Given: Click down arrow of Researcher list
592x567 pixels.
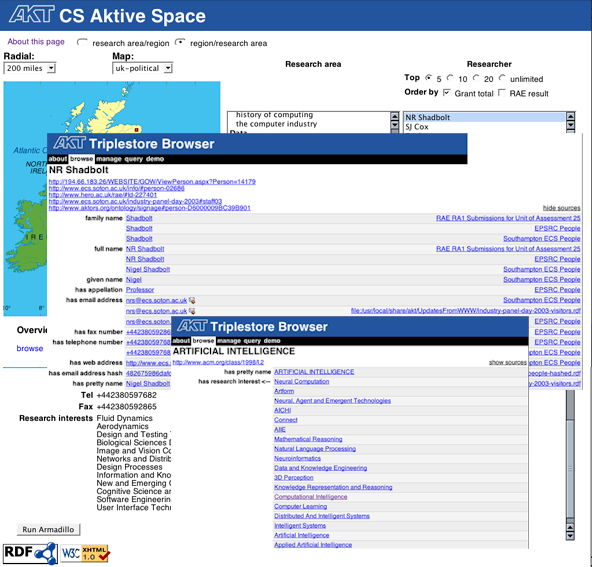Looking at the screenshot, I should point(570,125).
